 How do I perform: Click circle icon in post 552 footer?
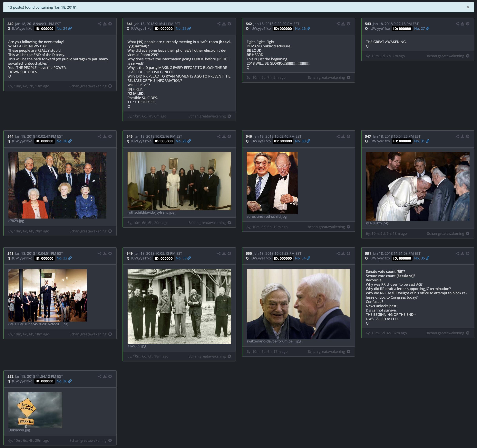[x=110, y=440]
